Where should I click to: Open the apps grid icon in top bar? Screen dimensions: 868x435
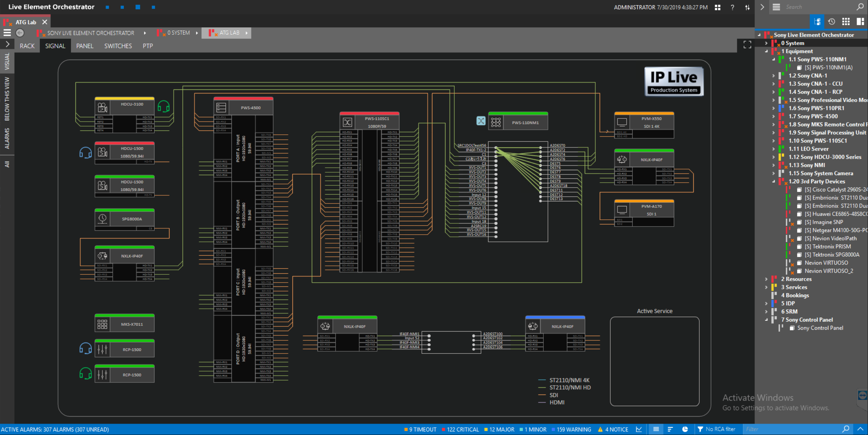point(717,7)
